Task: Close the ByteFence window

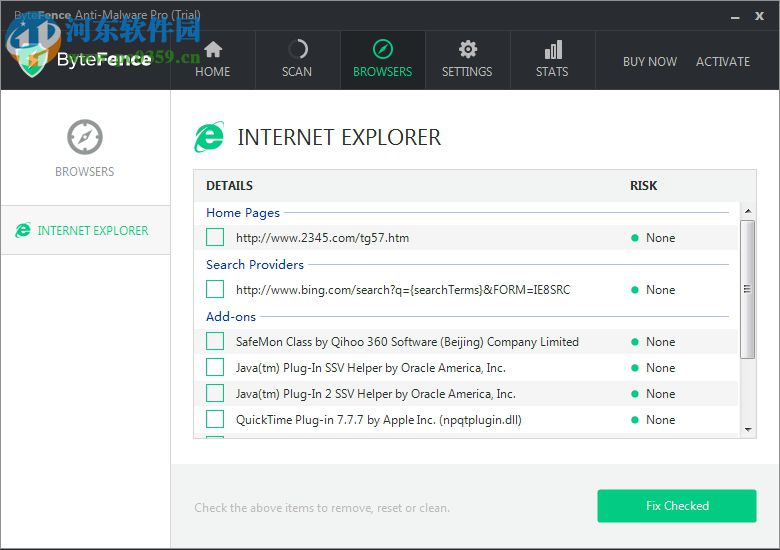Action: (x=759, y=16)
